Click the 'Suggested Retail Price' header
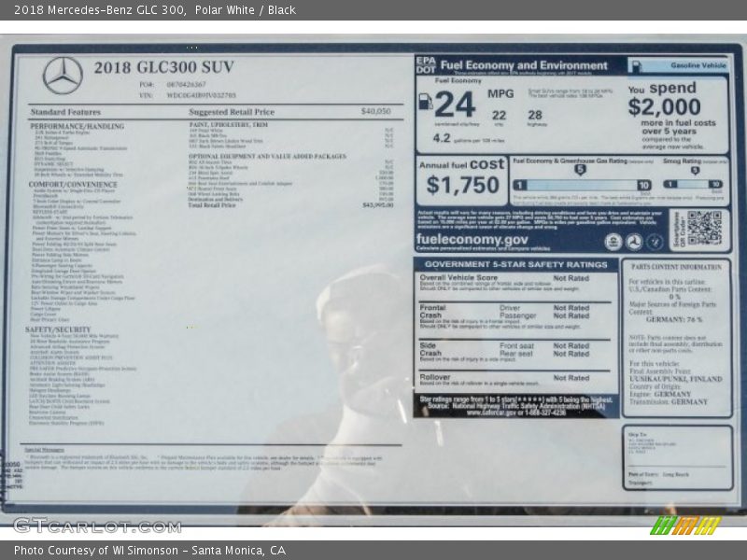This screenshot has height=560, width=747. coord(232,112)
